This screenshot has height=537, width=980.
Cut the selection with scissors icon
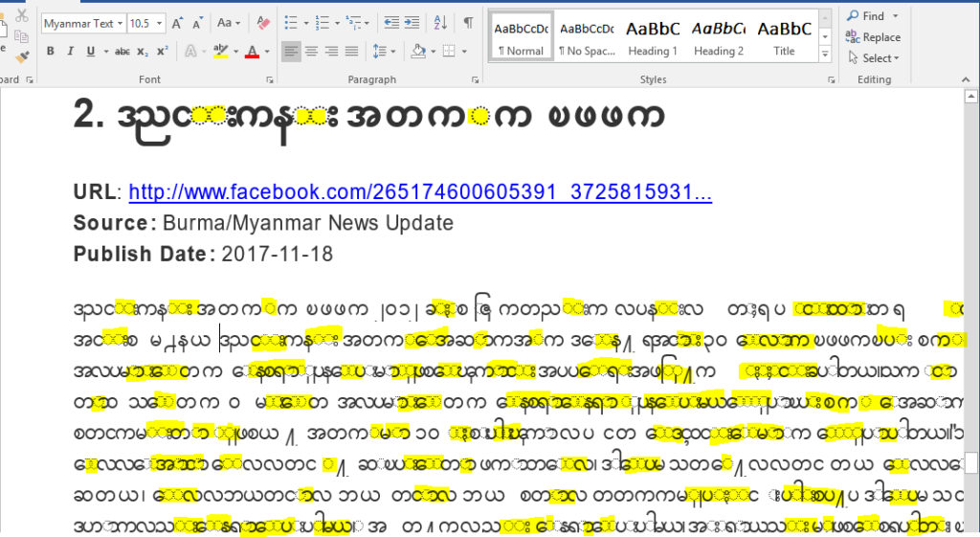tap(22, 15)
